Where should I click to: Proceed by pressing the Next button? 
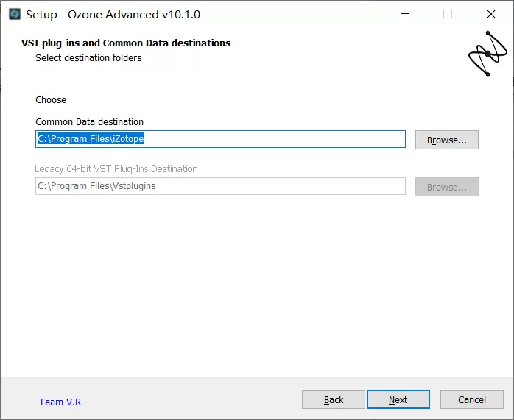[398, 399]
